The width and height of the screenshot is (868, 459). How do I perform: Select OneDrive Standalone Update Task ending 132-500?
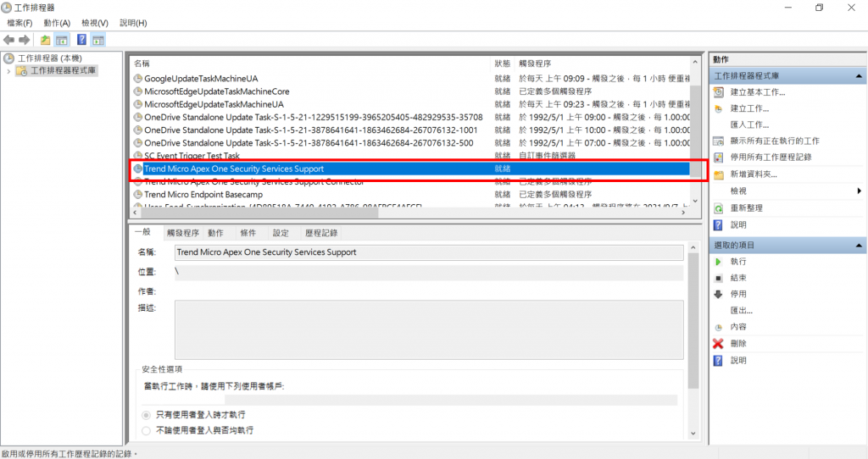click(411, 142)
